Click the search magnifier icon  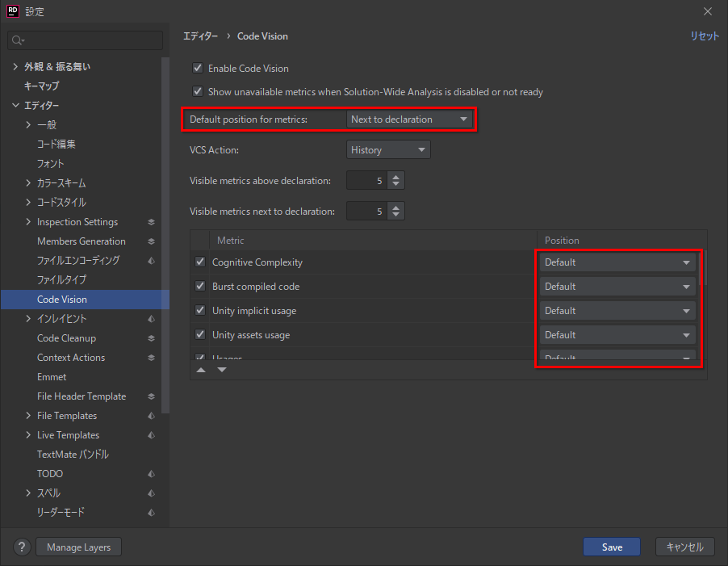17,40
